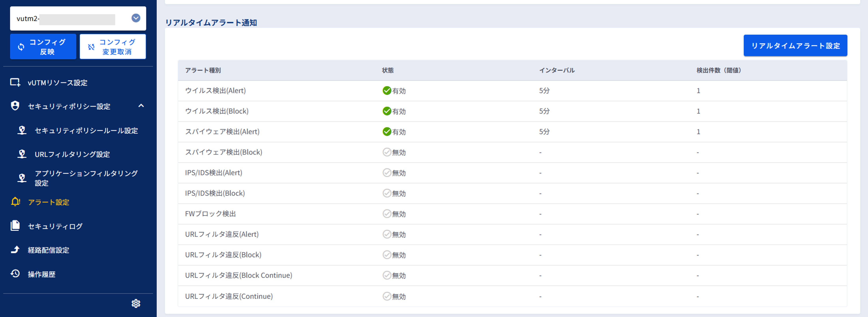Select the ウイルス検出(Block) row label
Screen dimensions: 868x317
point(217,111)
